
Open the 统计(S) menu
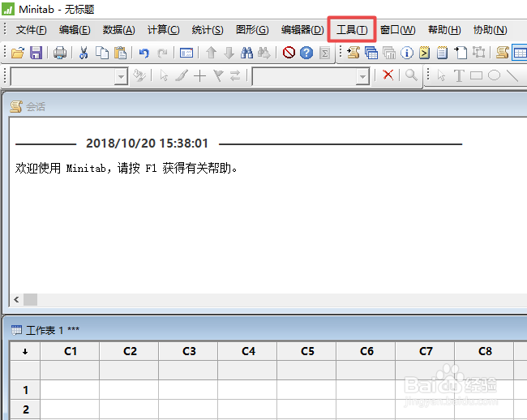point(208,29)
